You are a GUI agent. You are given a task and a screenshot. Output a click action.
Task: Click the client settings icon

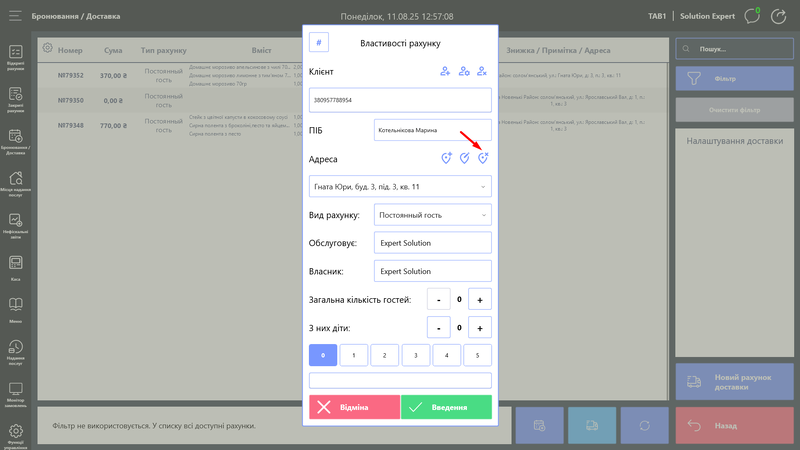pyautogui.click(x=464, y=71)
